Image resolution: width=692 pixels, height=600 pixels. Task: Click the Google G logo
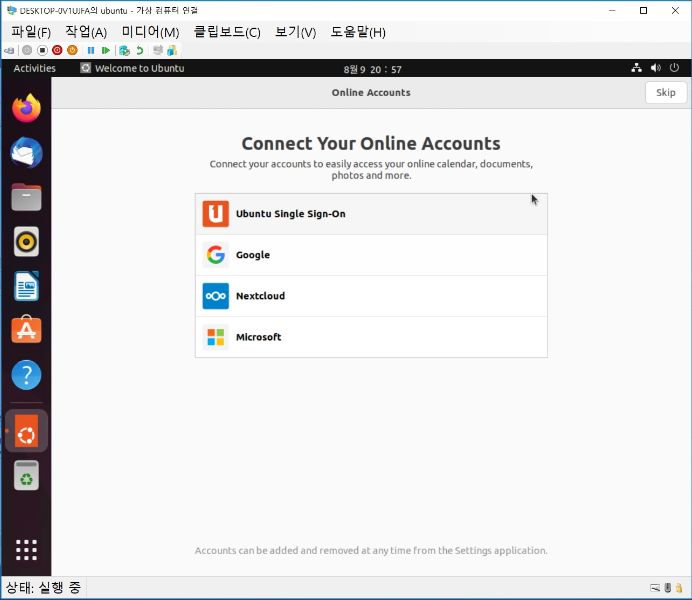coord(216,255)
